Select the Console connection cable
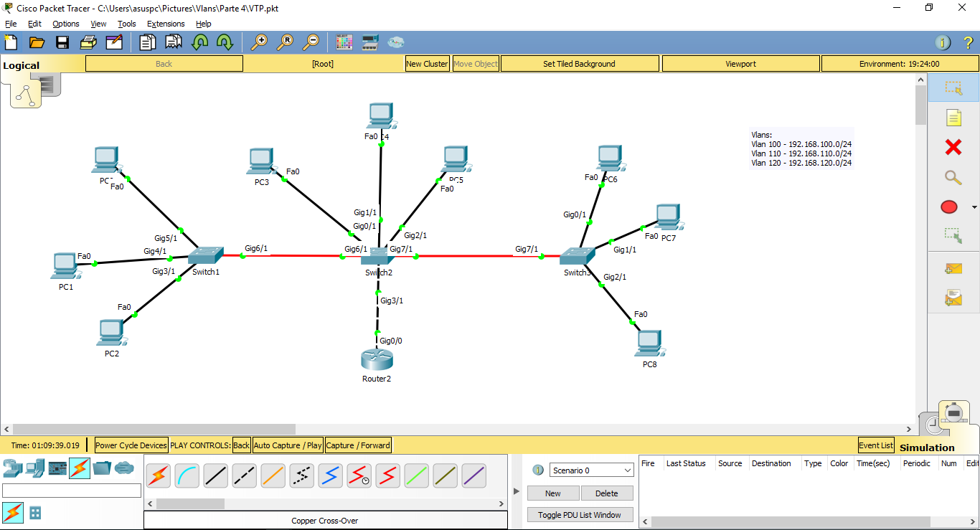The image size is (980, 530). [187, 475]
